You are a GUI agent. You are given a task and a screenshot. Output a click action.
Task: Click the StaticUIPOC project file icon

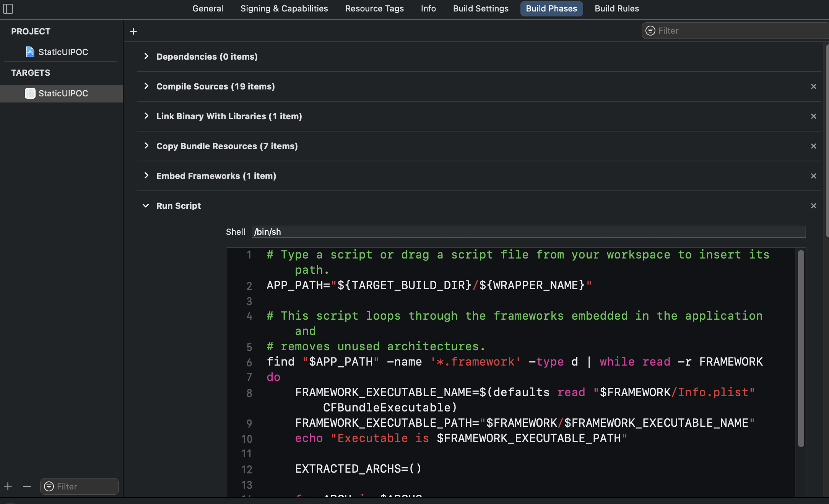30,52
